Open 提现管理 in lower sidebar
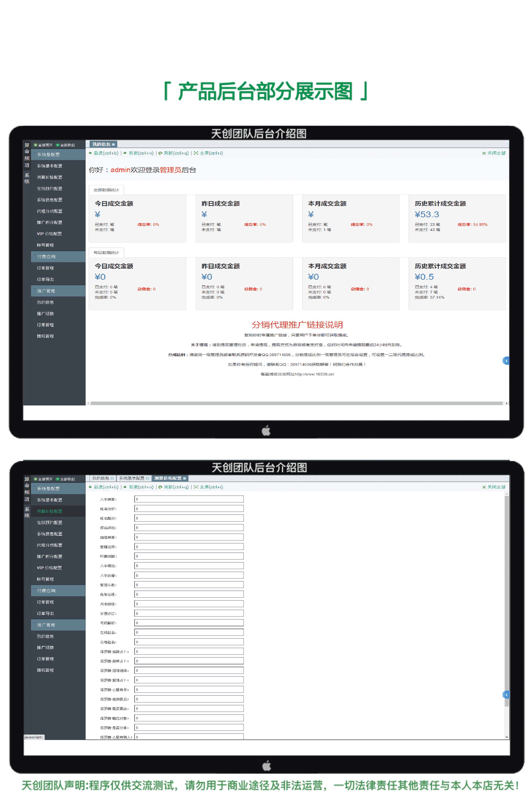Screen dimensions: 532x792 (45, 670)
